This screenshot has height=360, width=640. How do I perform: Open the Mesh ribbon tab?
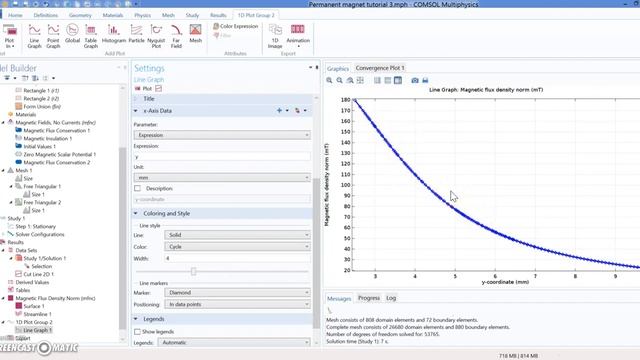click(x=168, y=15)
